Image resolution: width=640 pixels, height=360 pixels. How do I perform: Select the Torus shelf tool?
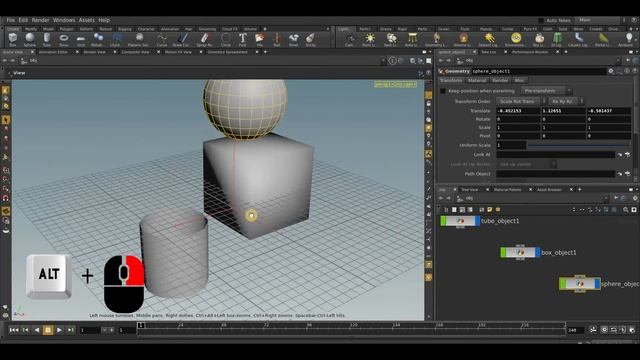pyautogui.click(x=64, y=40)
